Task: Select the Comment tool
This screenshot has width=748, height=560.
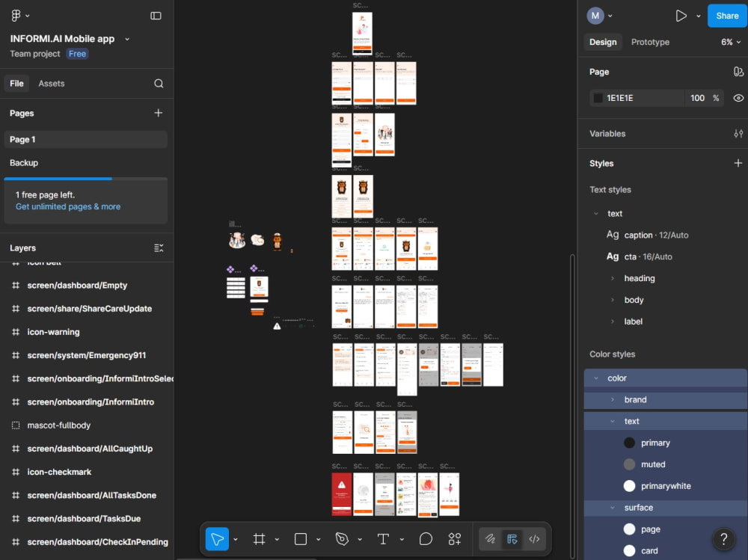Action: [x=426, y=539]
